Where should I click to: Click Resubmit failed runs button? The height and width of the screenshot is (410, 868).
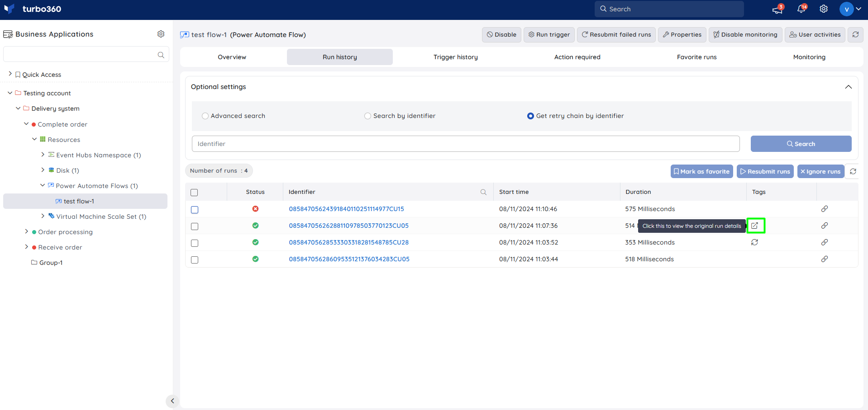coord(616,34)
